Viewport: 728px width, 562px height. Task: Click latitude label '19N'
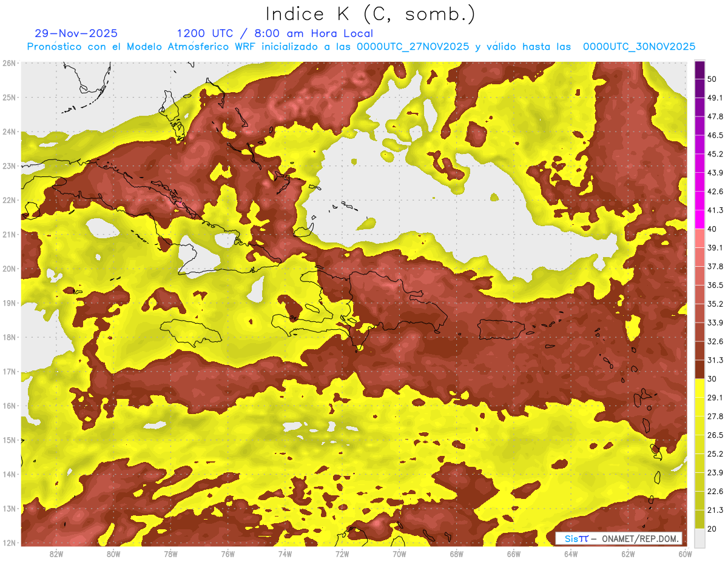pos(9,303)
